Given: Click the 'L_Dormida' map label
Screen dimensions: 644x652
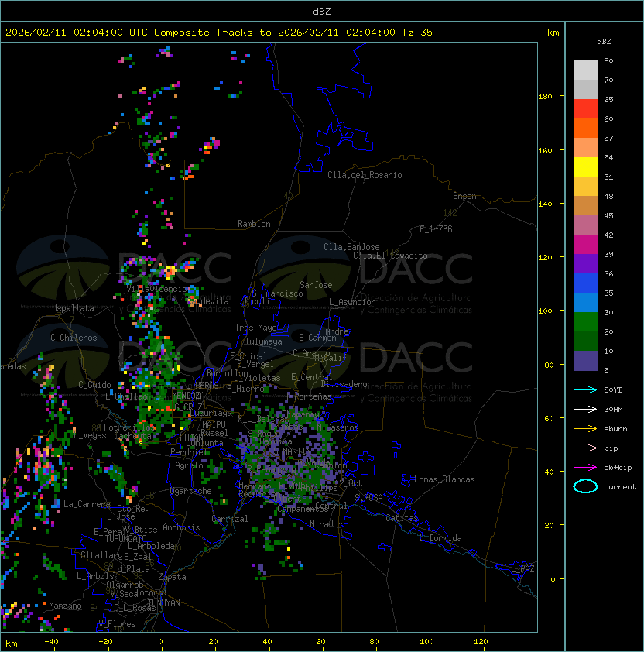Looking at the screenshot, I should tap(440, 538).
